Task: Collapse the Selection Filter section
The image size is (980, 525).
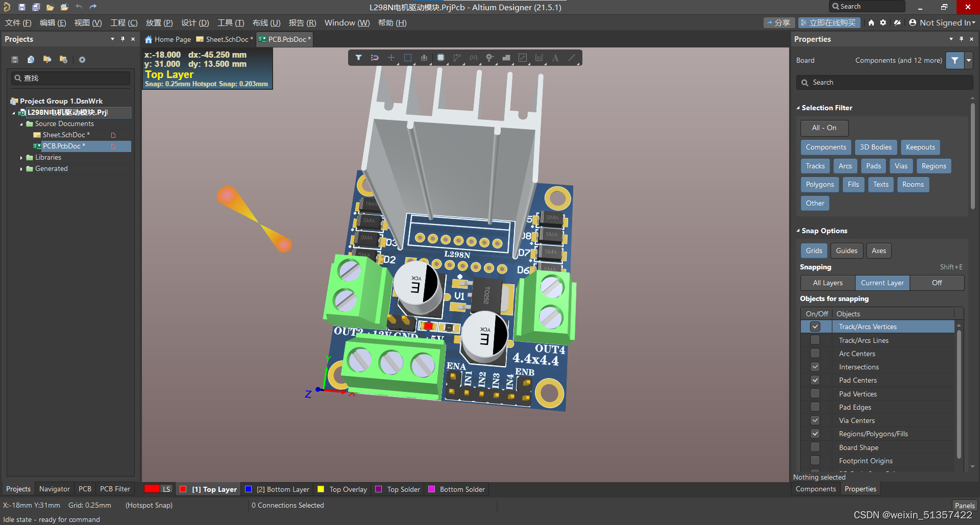Action: (798, 108)
